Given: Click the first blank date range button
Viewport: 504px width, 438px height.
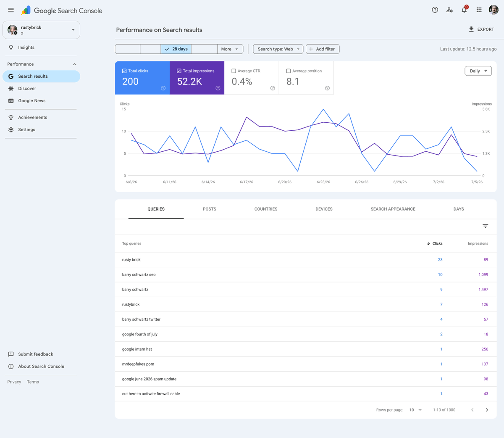Looking at the screenshot, I should coord(128,49).
